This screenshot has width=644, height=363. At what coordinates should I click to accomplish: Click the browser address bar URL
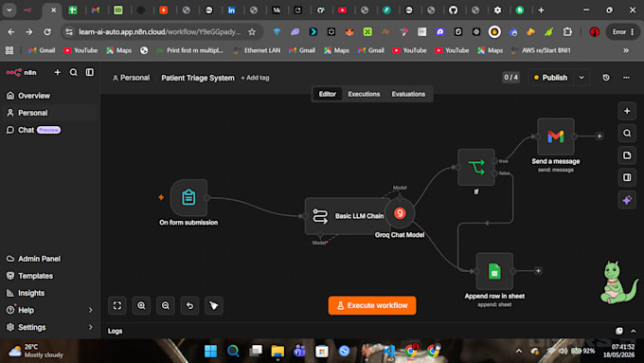coord(160,31)
